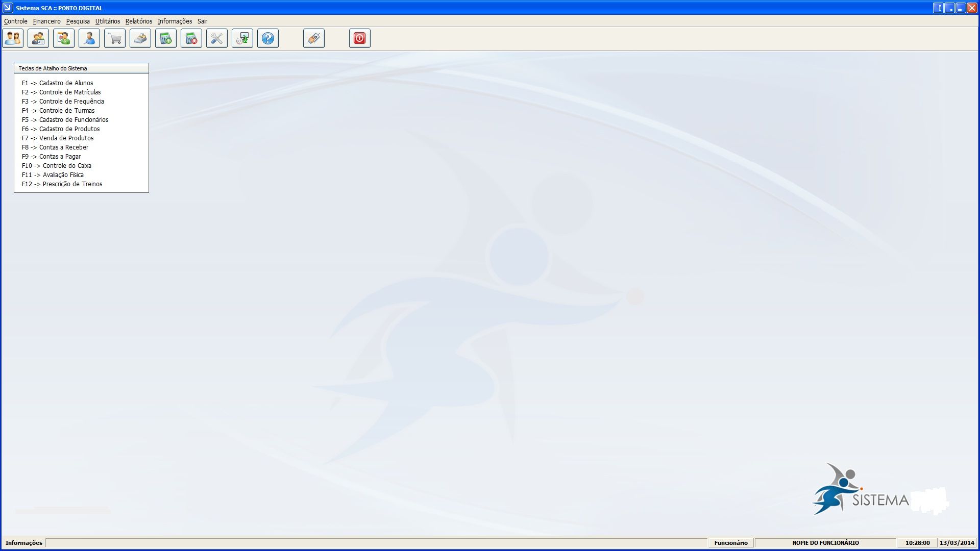980x551 pixels.
Task: Open the Controle menu
Action: click(x=16, y=21)
